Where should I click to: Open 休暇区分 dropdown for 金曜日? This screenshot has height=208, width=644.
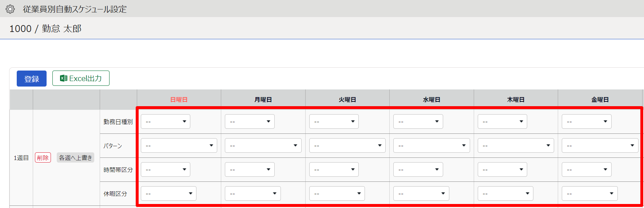pyautogui.click(x=590, y=193)
